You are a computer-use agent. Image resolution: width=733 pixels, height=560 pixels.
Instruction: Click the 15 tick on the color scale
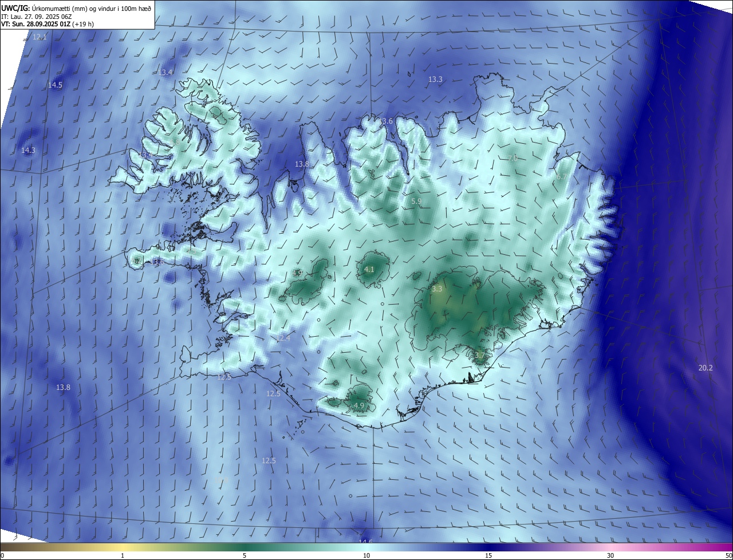488,555
